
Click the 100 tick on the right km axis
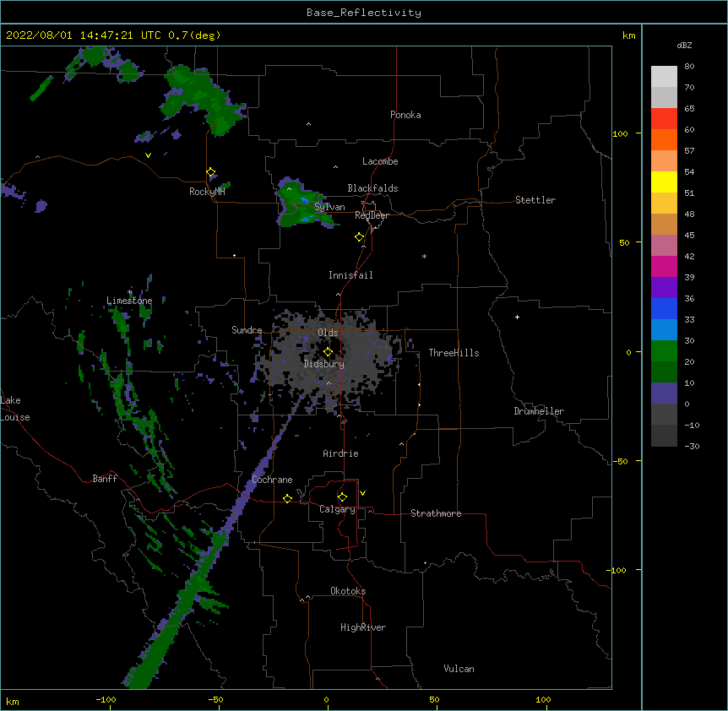click(620, 133)
